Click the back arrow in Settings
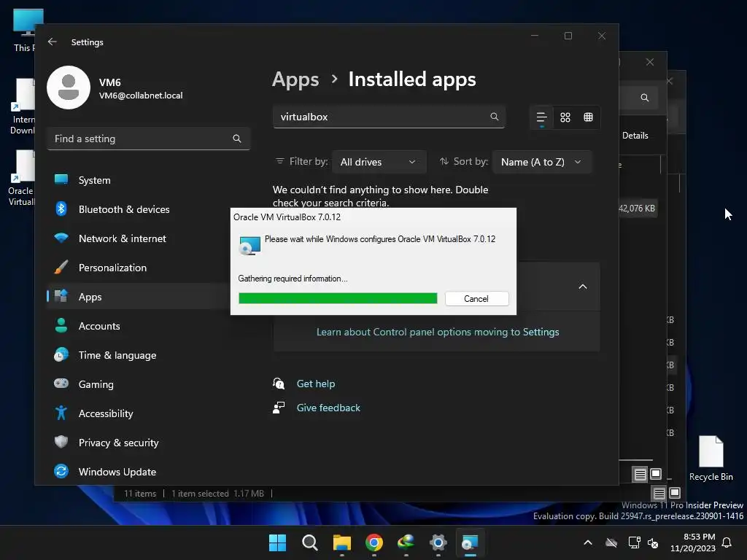The width and height of the screenshot is (747, 560). click(53, 42)
